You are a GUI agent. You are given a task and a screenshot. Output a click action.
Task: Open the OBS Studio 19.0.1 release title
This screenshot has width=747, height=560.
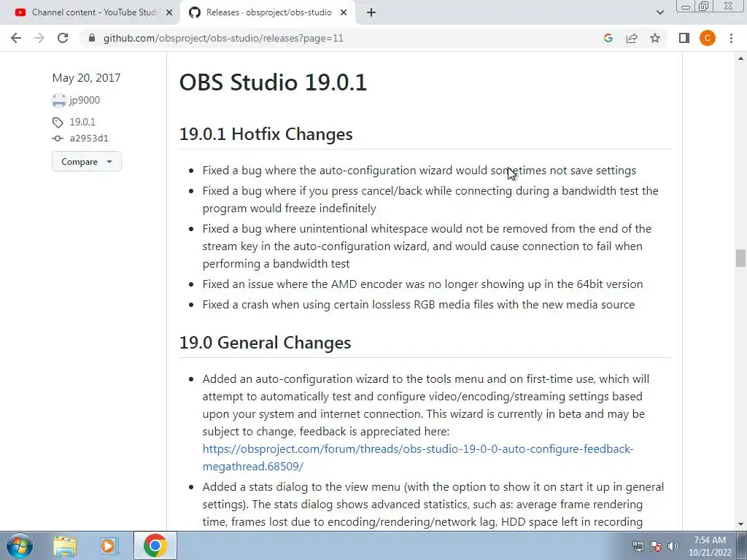tap(273, 82)
